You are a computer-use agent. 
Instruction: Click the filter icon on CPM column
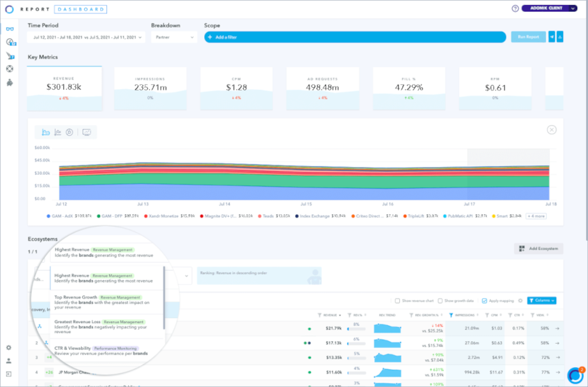click(487, 315)
